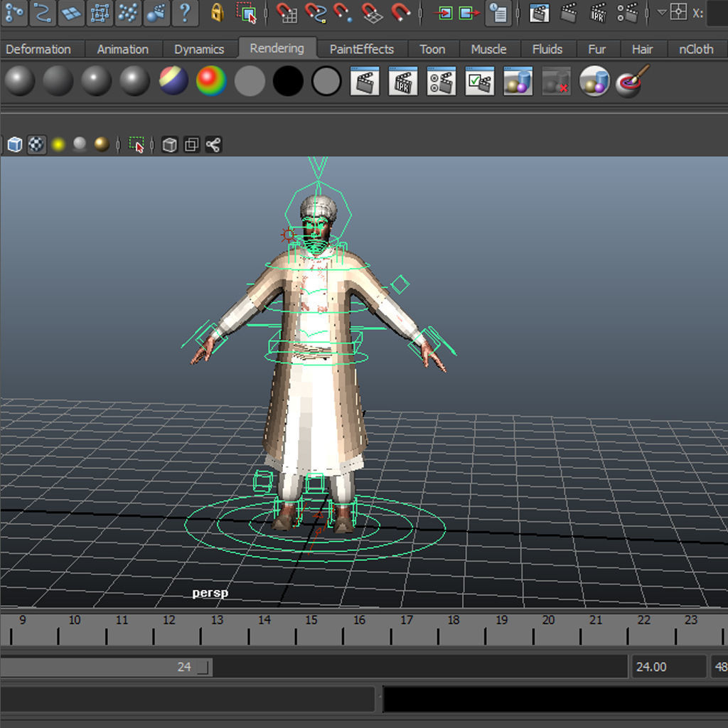Click round sphere-and-cylinder shelf icon

pos(594,81)
